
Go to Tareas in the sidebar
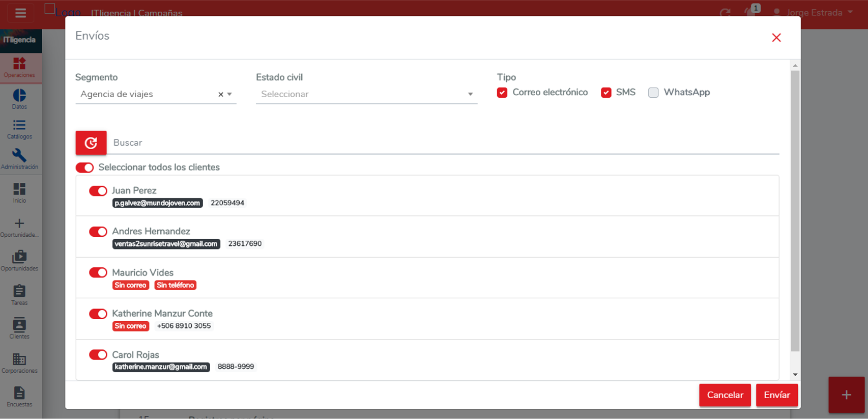coord(19,295)
